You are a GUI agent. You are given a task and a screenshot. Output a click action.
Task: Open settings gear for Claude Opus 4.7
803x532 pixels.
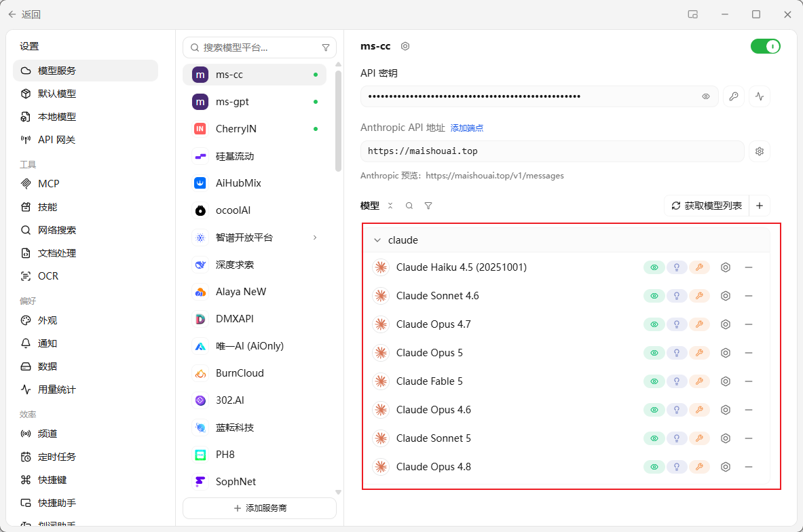click(726, 324)
